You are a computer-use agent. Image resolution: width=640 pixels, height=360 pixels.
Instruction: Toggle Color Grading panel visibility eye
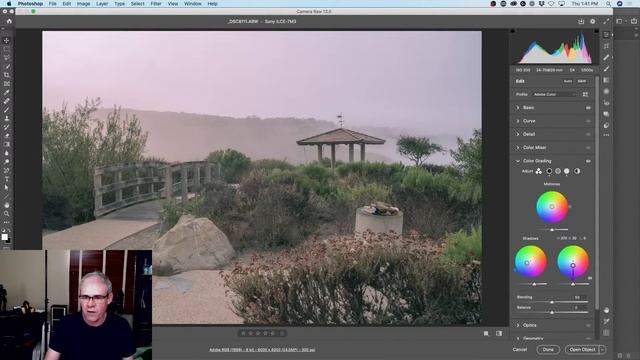coord(588,161)
